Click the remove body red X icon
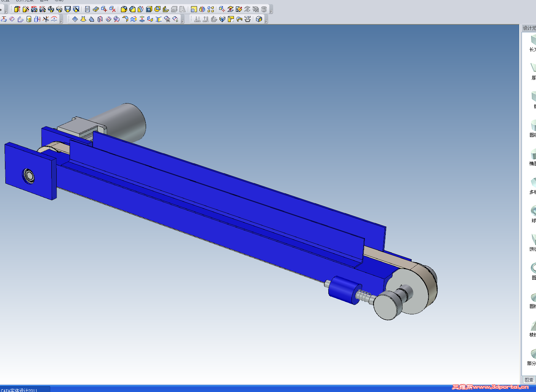The width and height of the screenshot is (536, 392). click(112, 9)
